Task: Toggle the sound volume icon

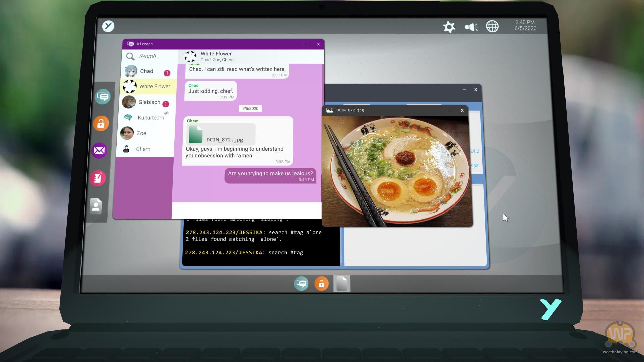Action: pos(471,27)
